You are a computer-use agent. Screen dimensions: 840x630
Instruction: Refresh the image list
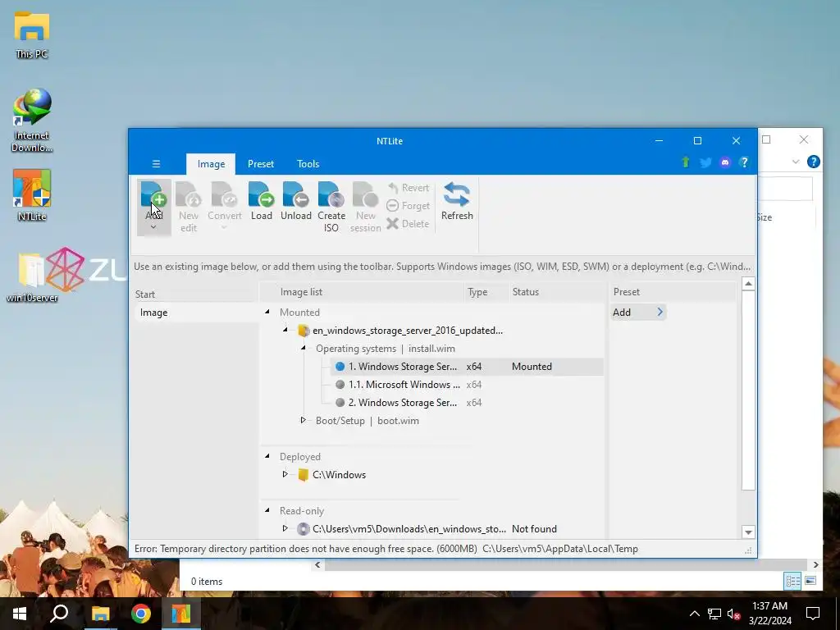click(x=457, y=202)
